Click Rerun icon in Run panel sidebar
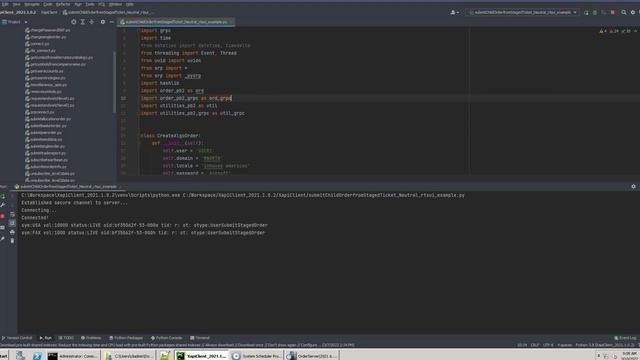 tap(3, 196)
